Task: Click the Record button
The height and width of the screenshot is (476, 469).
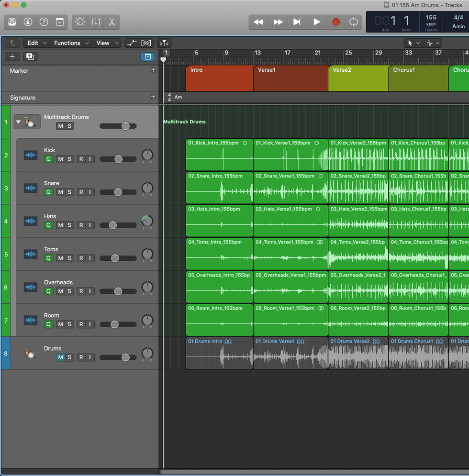Action: (x=336, y=22)
